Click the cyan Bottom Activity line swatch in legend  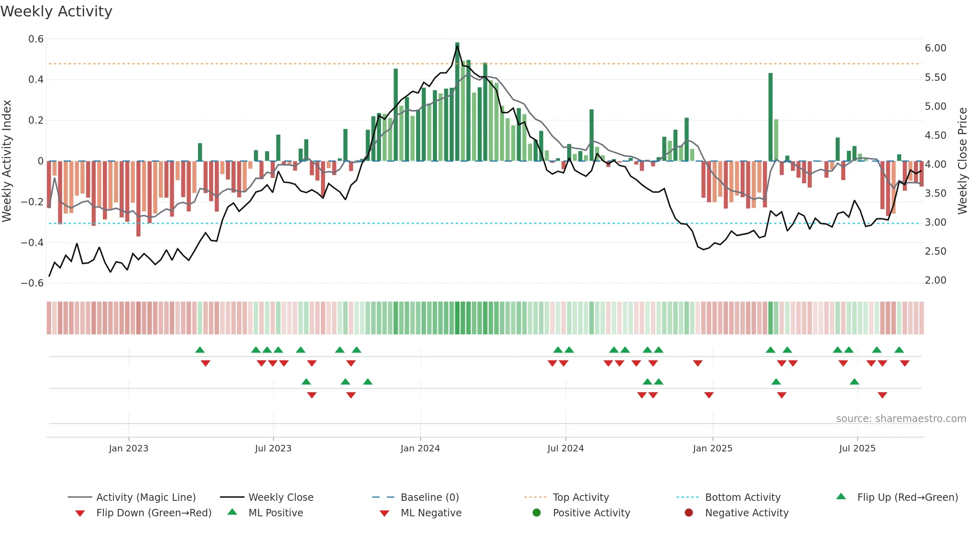tap(688, 497)
